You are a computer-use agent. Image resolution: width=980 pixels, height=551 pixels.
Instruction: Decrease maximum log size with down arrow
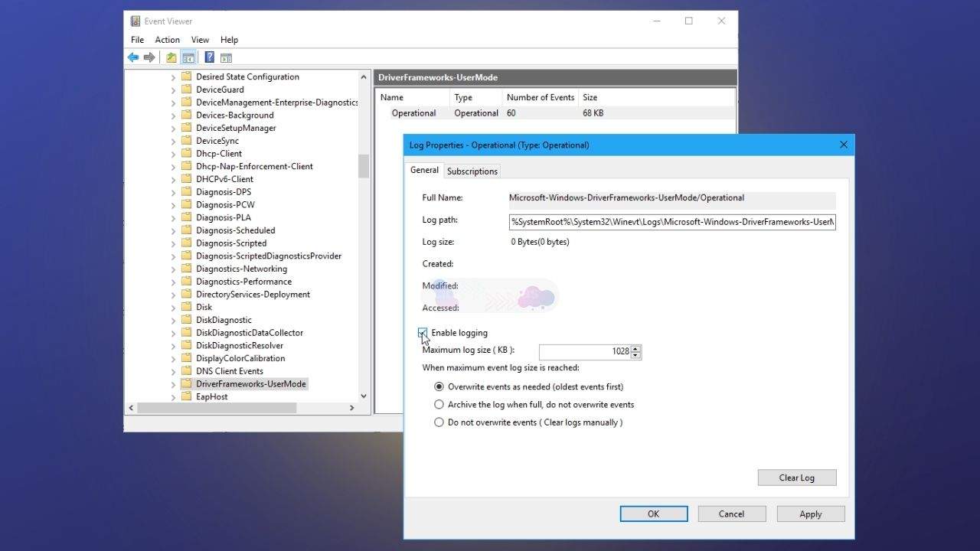click(x=636, y=355)
